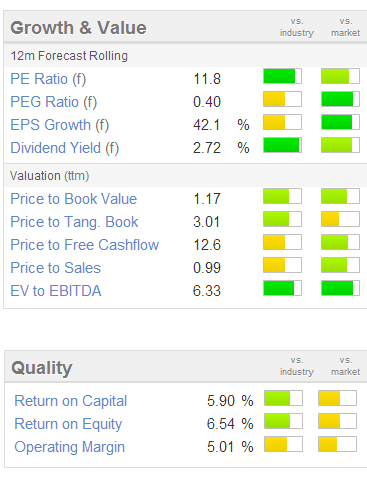Open the Price to Sales link

click(x=55, y=268)
